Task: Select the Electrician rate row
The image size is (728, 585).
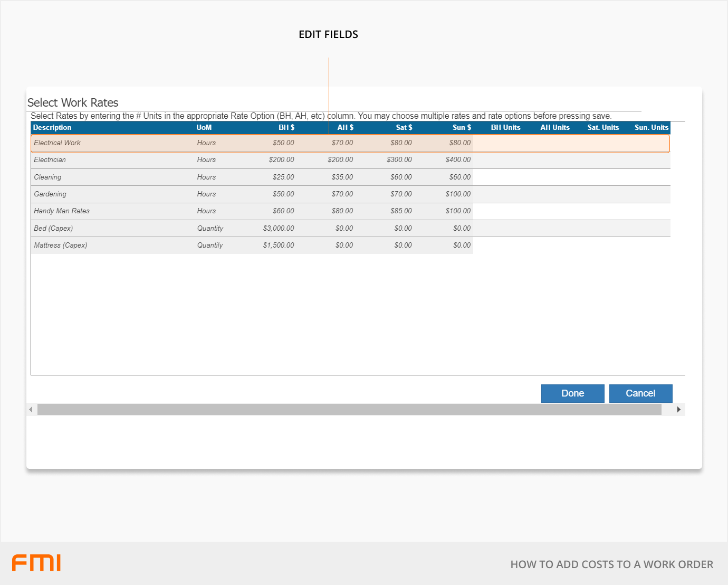Action: point(50,160)
